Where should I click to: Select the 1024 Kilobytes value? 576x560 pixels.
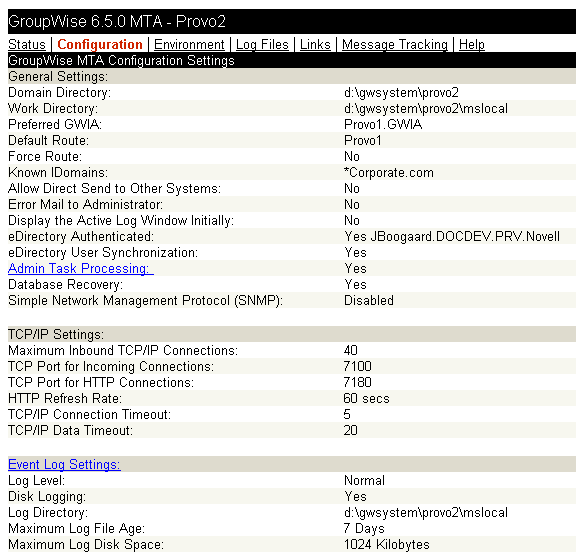[387, 545]
